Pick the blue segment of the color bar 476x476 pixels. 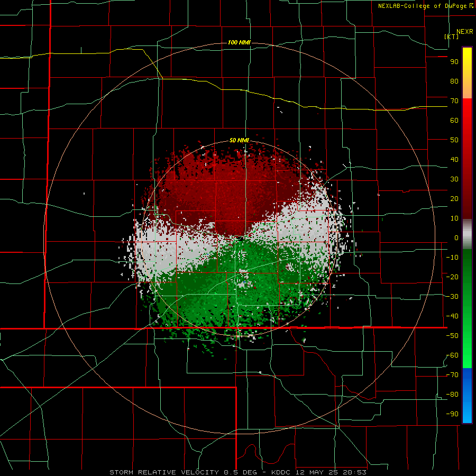pos(467,395)
